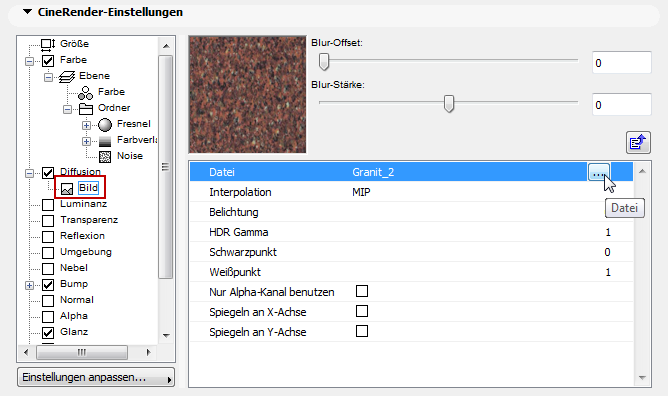Enable the Luminanz channel checkbox
Viewport: 668px width, 396px height.
pos(48,205)
